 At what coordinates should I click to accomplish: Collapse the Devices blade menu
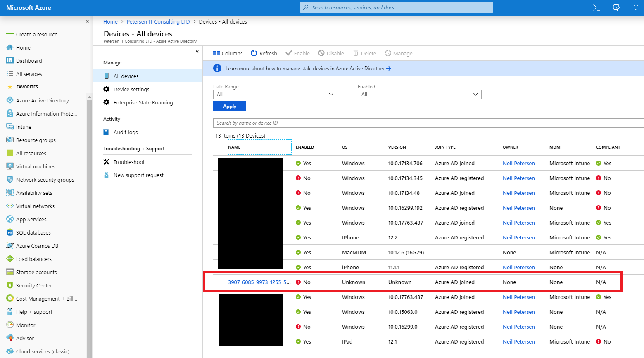pos(197,51)
